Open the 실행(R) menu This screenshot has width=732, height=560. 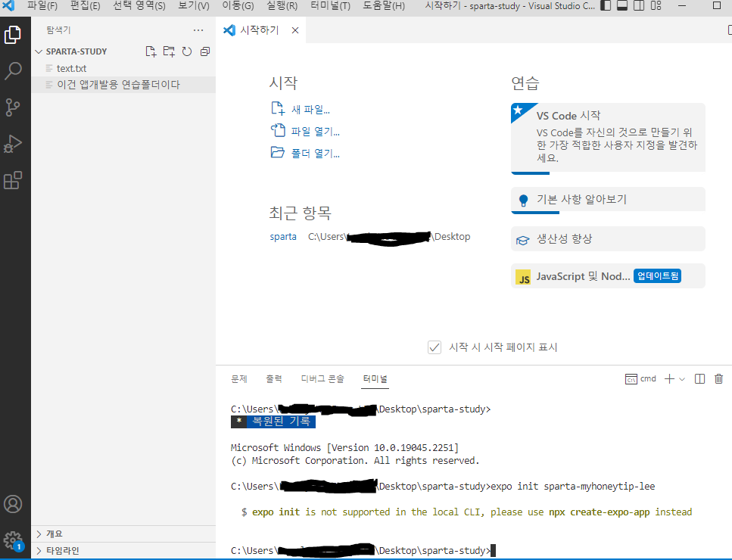pyautogui.click(x=282, y=5)
